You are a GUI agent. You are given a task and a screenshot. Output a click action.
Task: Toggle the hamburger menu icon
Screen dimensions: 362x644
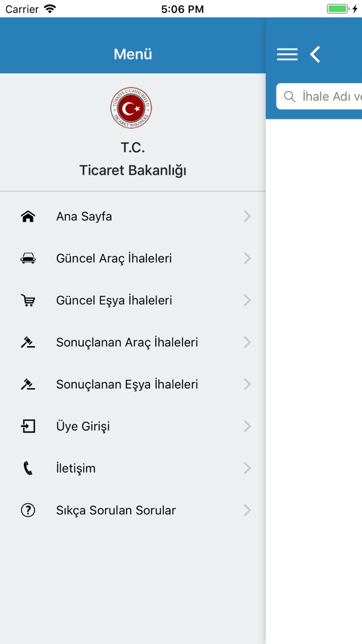point(287,54)
